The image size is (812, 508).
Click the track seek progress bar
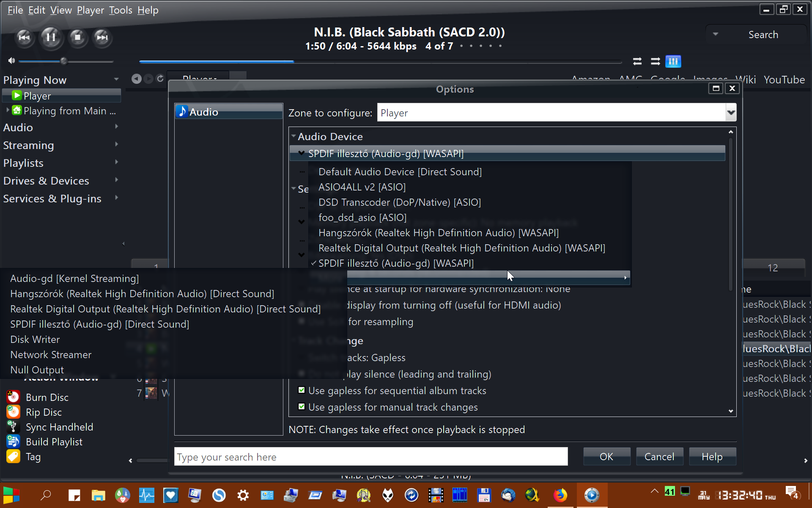[x=380, y=62]
